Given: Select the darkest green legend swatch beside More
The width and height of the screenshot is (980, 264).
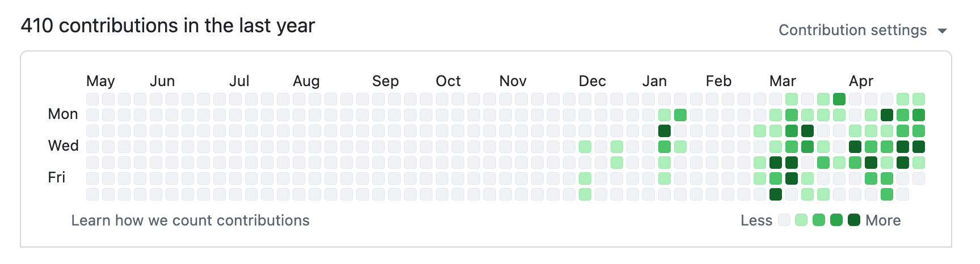Looking at the screenshot, I should pyautogui.click(x=854, y=220).
